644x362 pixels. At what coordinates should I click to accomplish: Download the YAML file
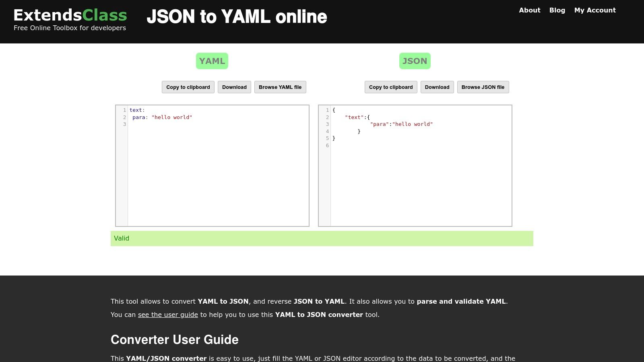234,87
